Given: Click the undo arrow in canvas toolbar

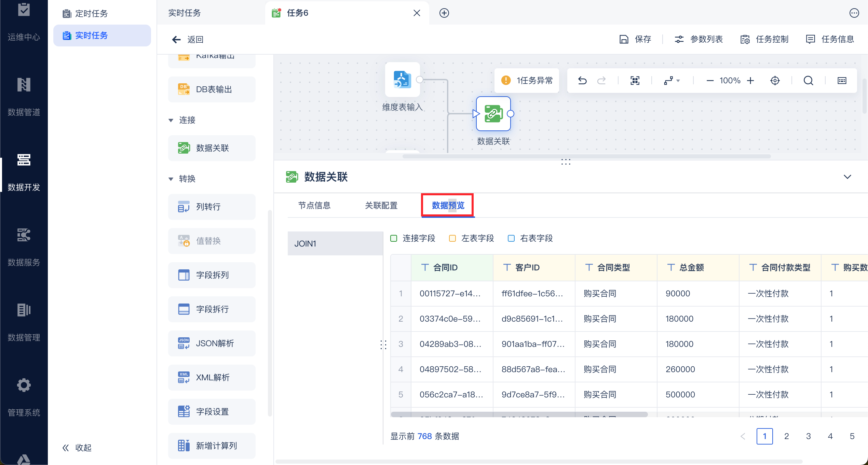Looking at the screenshot, I should [582, 81].
